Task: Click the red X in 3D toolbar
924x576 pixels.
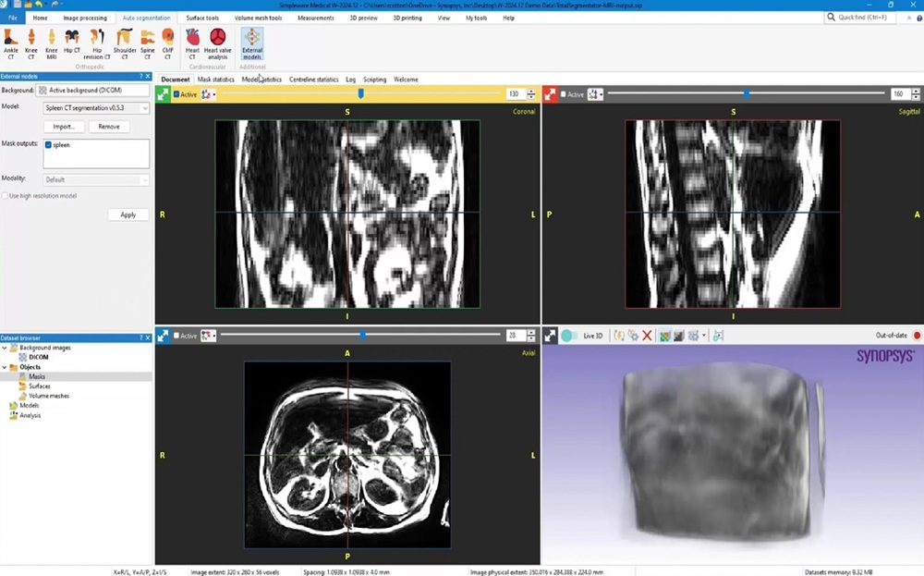Action: pyautogui.click(x=647, y=336)
